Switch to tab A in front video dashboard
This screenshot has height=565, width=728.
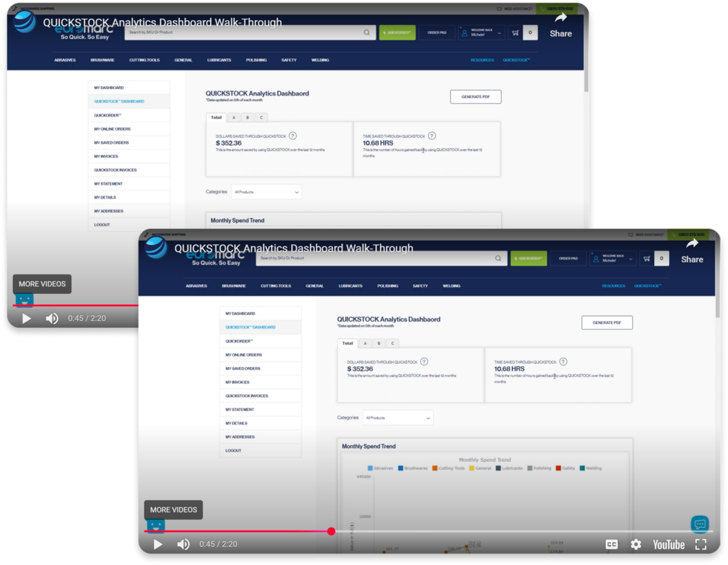[x=365, y=343]
